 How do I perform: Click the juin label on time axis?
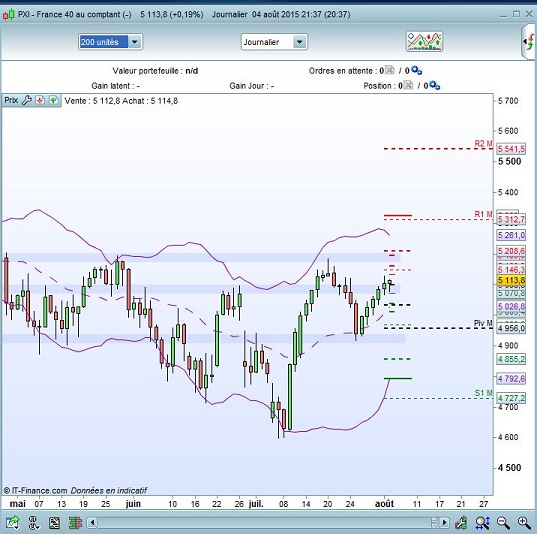[133, 504]
